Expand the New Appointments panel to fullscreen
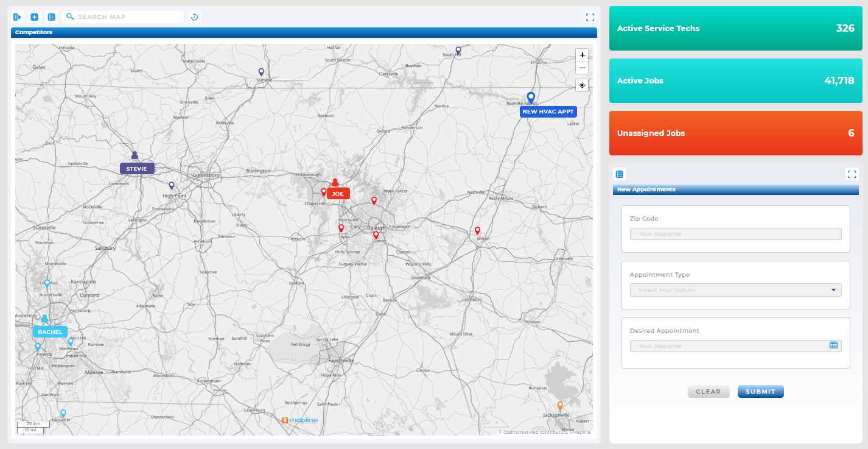Viewport: 868px width, 449px height. click(x=852, y=174)
